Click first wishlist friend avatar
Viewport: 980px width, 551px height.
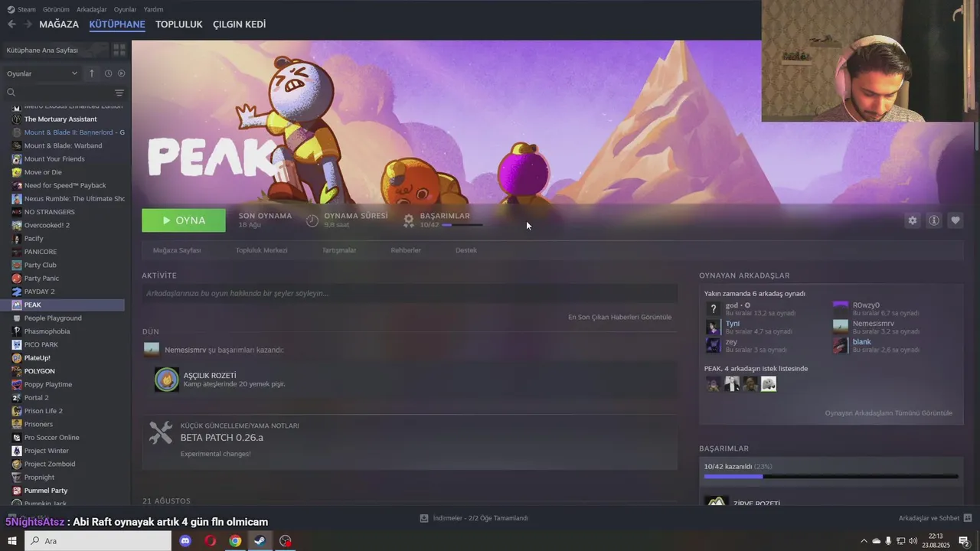tap(714, 383)
